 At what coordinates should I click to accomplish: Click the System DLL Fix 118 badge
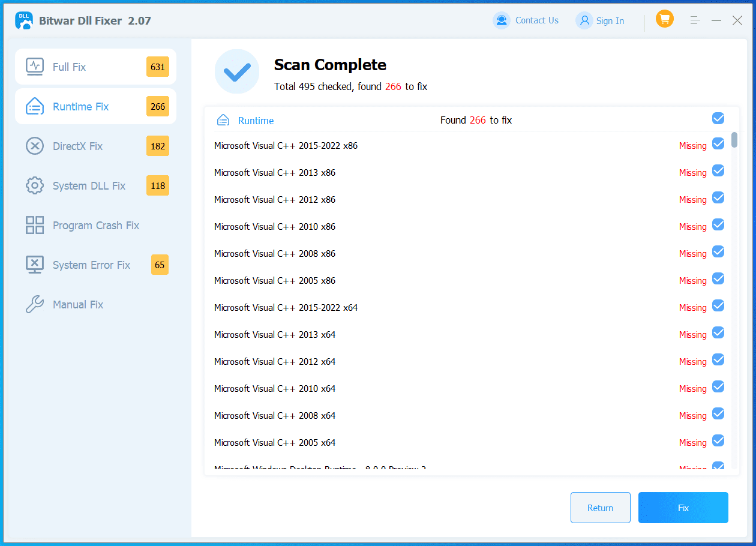tap(158, 185)
